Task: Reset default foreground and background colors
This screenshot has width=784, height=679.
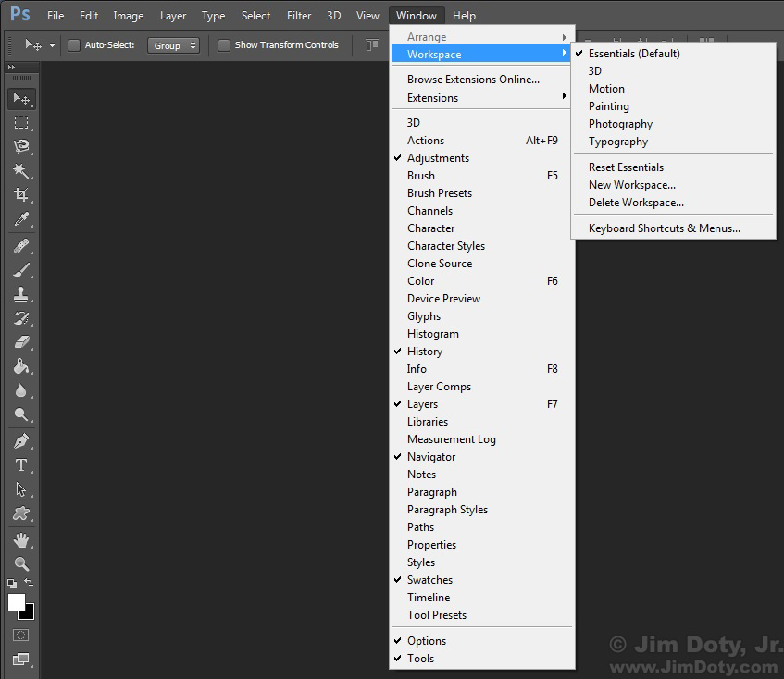Action: point(11,583)
